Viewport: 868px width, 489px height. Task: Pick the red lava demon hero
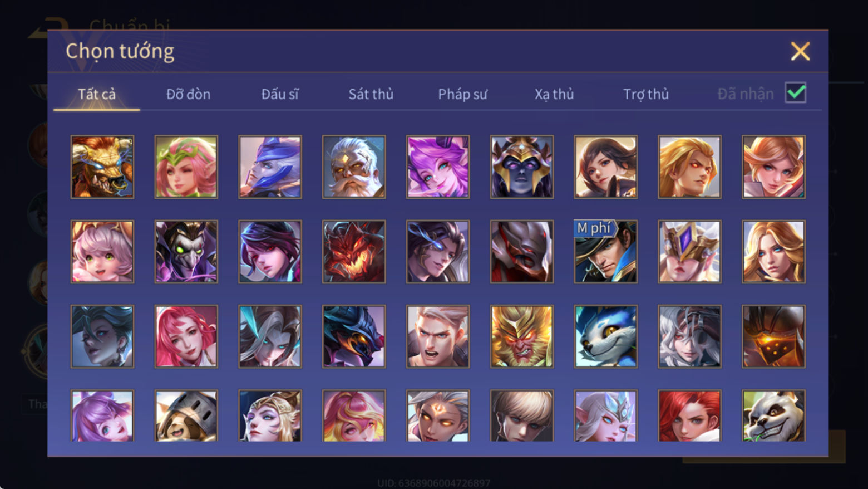tap(354, 252)
